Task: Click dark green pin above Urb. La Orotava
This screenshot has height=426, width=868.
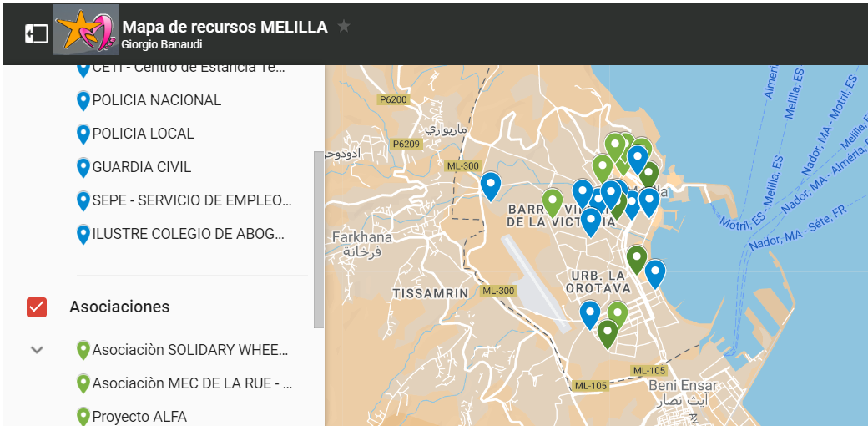Action: pos(637,259)
